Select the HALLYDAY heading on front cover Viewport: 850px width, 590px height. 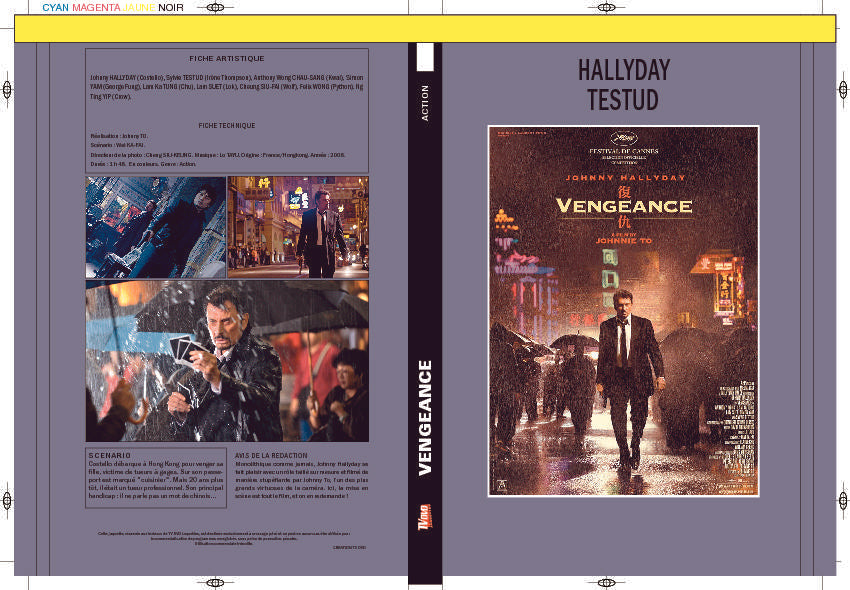click(x=624, y=70)
